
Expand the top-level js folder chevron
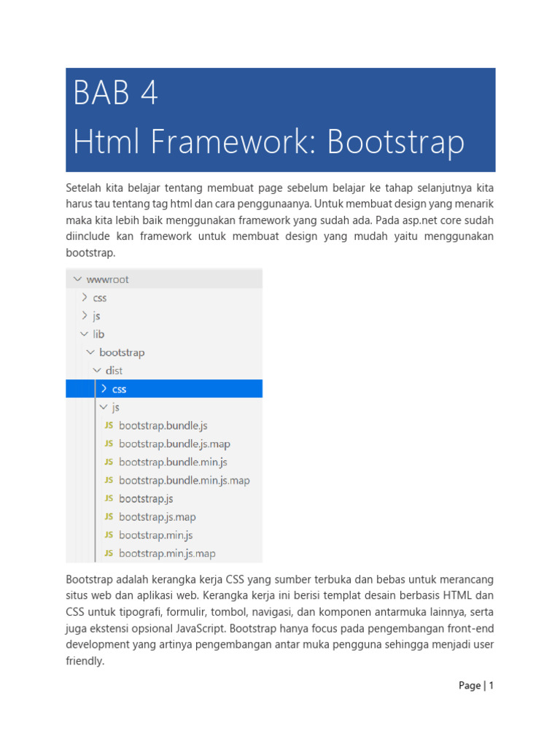85,315
